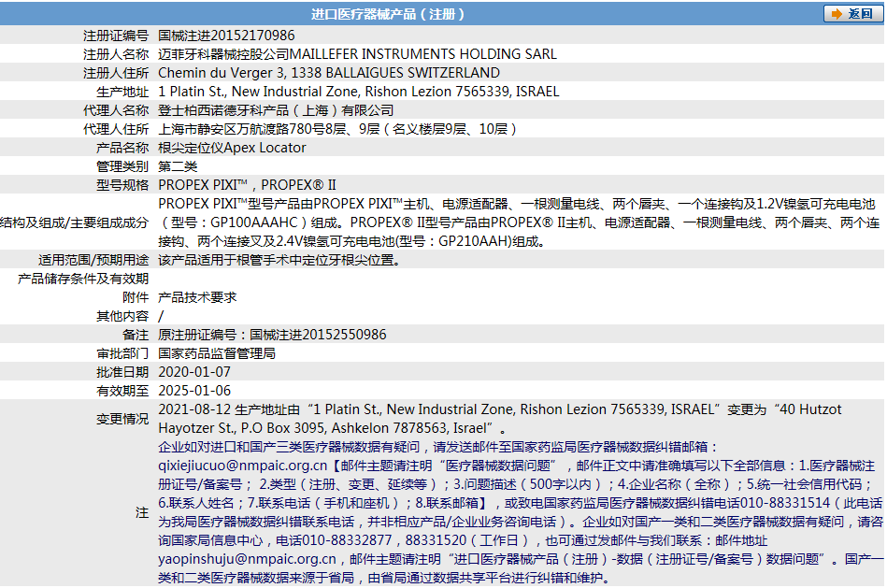Select the page title 进口医疗器械产品（注册）

[x=388, y=14]
